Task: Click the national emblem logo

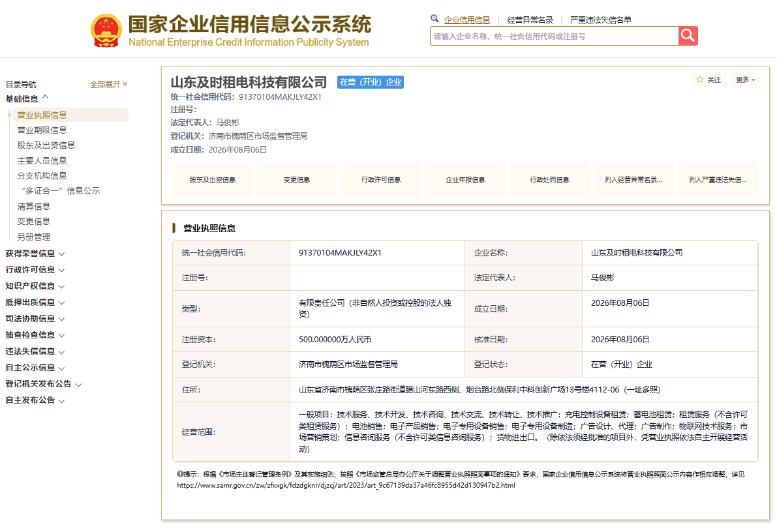Action: tap(106, 31)
